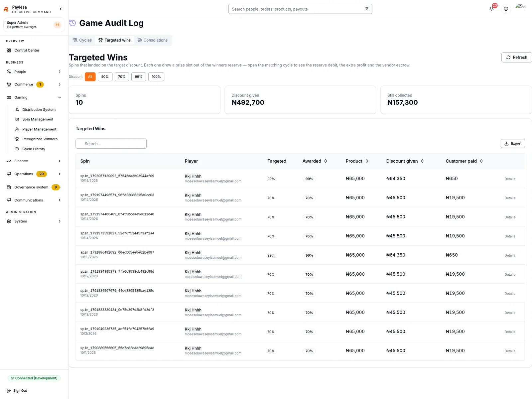
Task: Switch to the Cycles tab
Action: (x=82, y=40)
